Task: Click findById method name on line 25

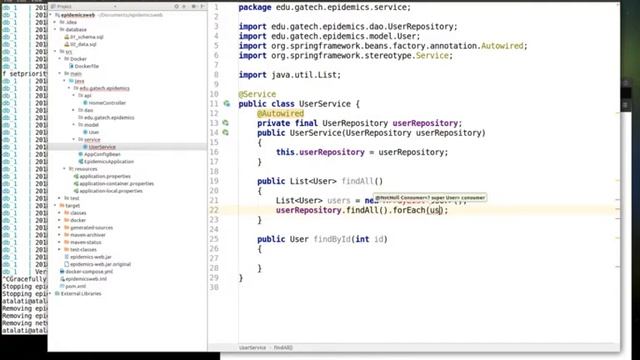Action: (x=332, y=239)
